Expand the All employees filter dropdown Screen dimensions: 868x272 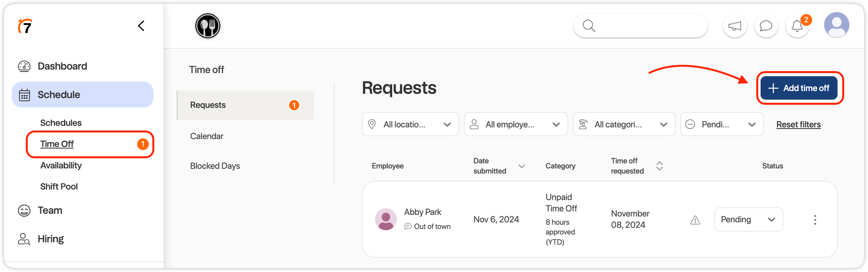pyautogui.click(x=516, y=124)
